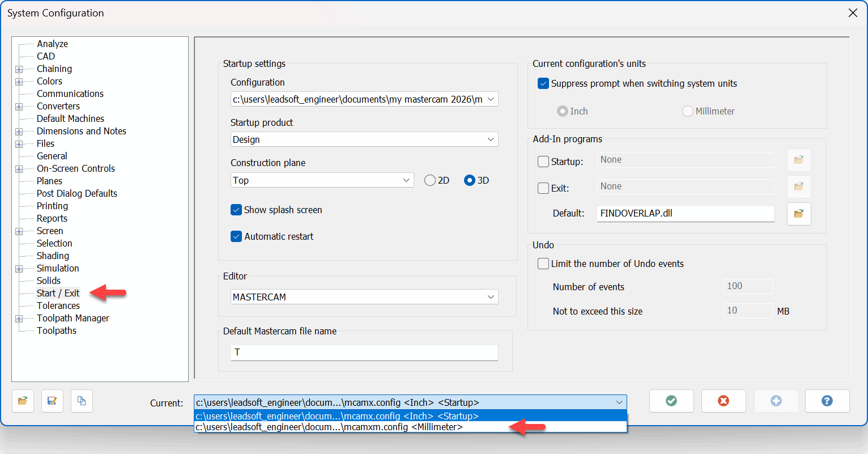The width and height of the screenshot is (868, 454).
Task: Open the Planes settings page
Action: pos(49,181)
